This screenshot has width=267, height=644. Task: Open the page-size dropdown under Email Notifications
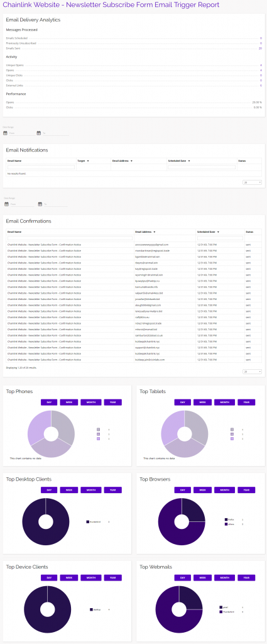(x=252, y=182)
